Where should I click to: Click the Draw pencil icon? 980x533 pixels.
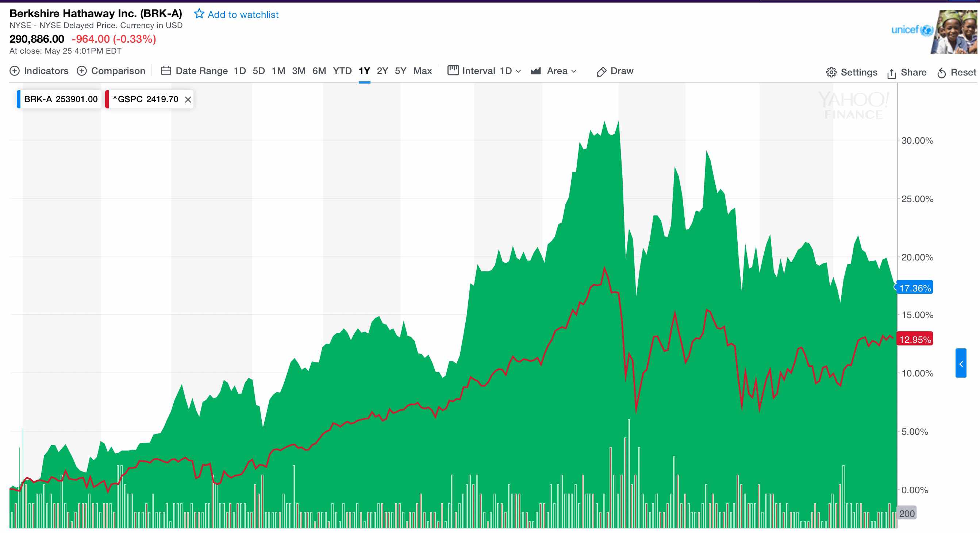click(601, 72)
